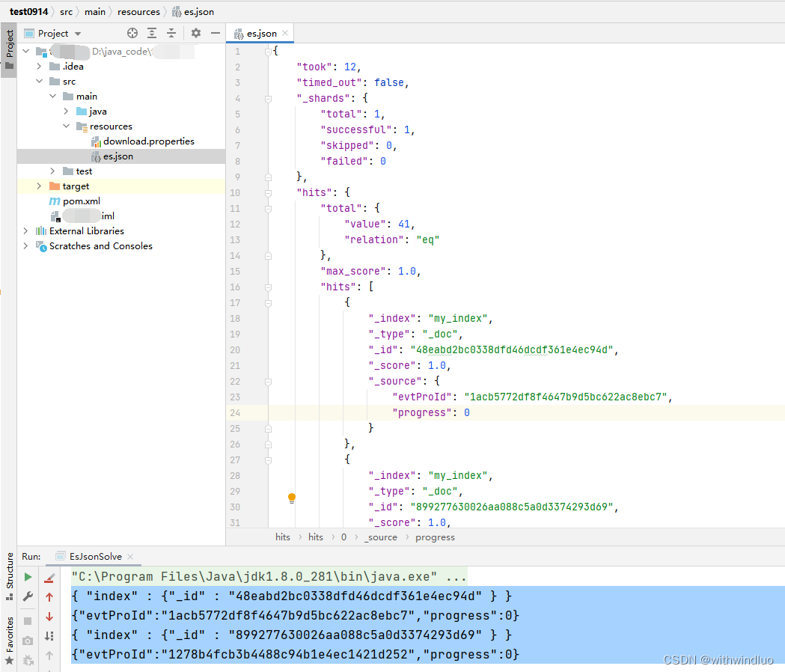
Task: Click the 0 index breadcrumb item
Action: click(344, 537)
